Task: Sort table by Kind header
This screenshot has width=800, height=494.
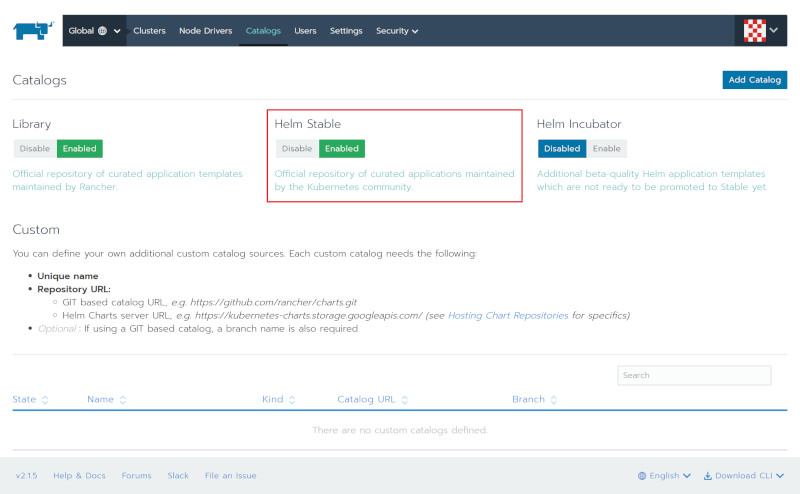Action: pos(272,399)
